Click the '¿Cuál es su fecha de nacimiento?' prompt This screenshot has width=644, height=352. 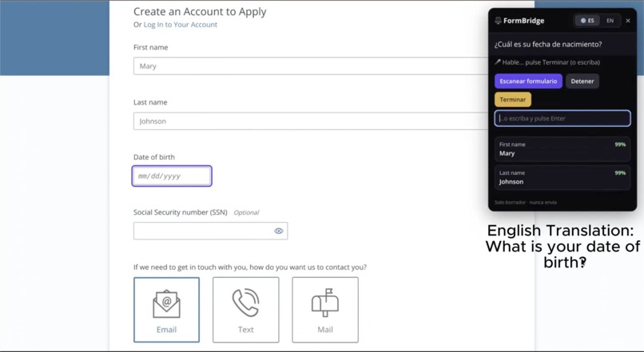pyautogui.click(x=548, y=45)
